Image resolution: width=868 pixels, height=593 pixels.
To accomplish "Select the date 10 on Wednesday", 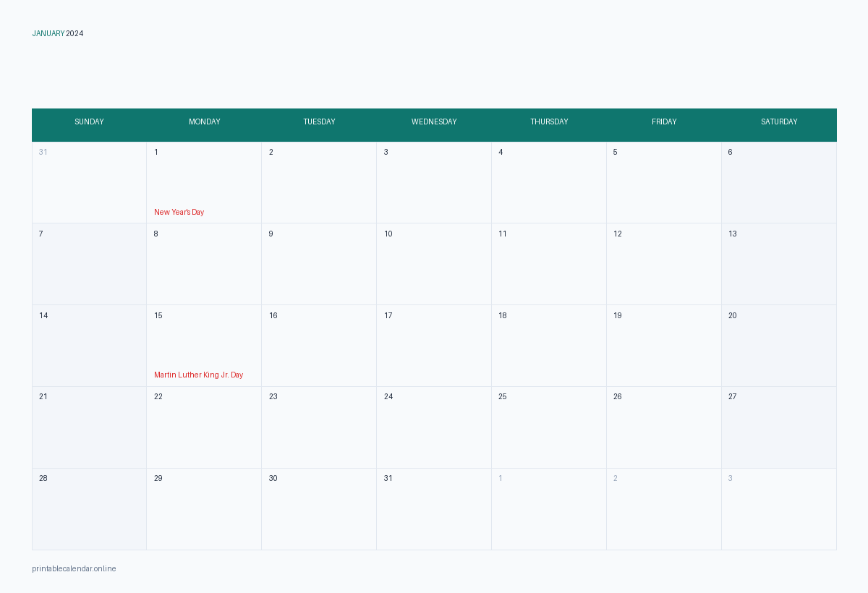I will (x=434, y=264).
